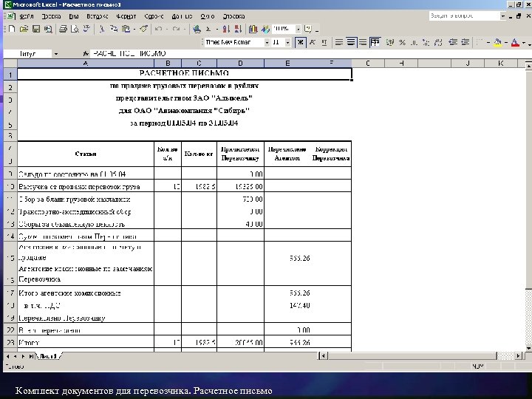Viewport: 532px width, 399px height.
Task: Expand the Paste options arrow
Action: point(134,29)
